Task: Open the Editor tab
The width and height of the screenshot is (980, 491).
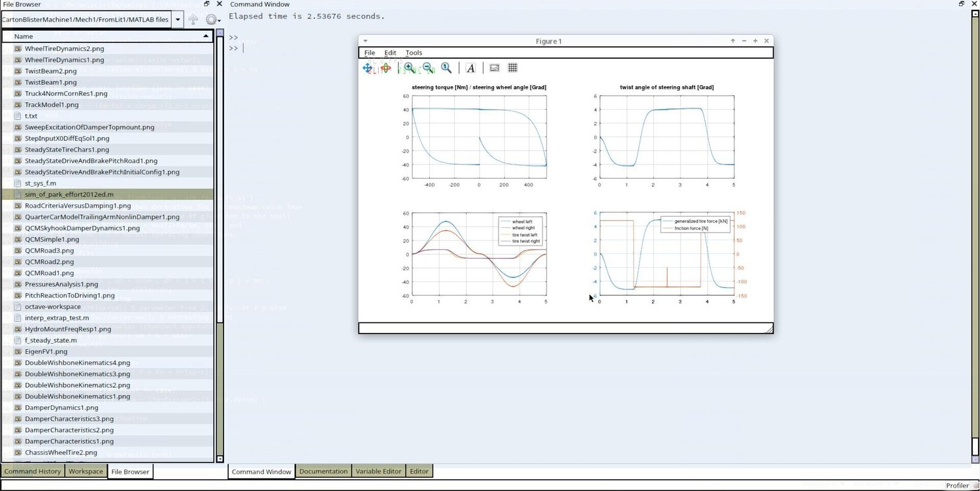Action: coord(419,471)
